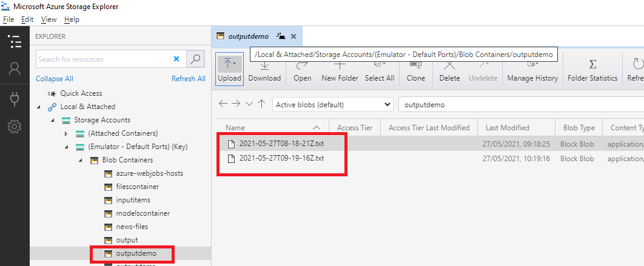Open the Account Management person icon
Viewport: 644px width, 266px height.
pyautogui.click(x=15, y=69)
